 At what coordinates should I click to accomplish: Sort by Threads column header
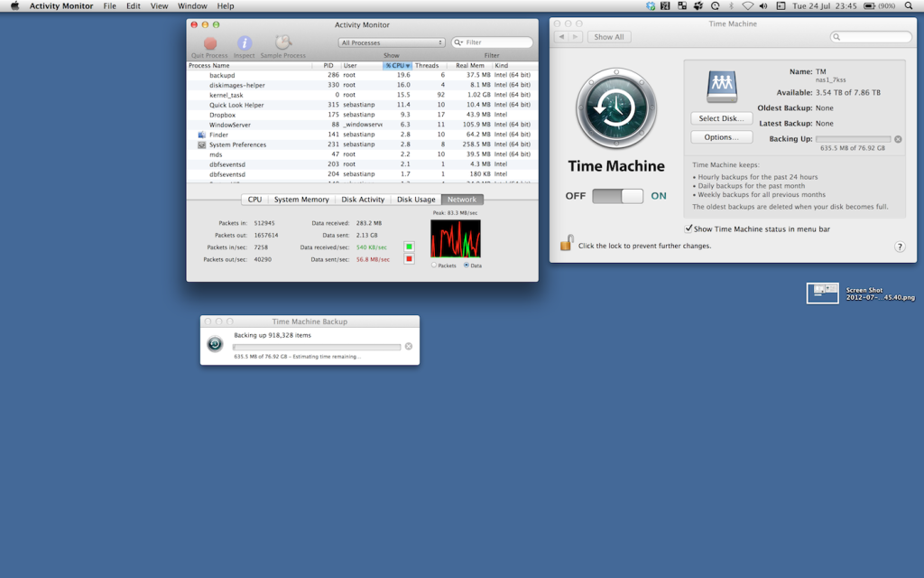pyautogui.click(x=430, y=65)
